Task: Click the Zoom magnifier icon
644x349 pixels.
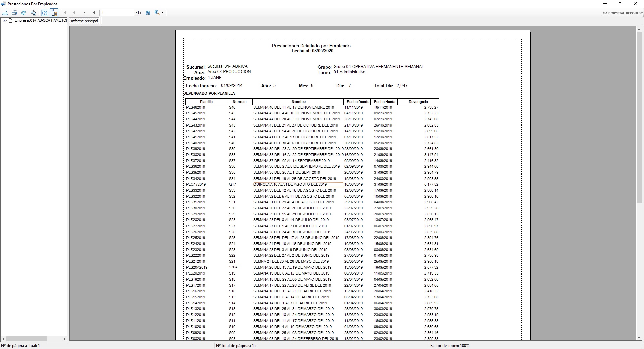Action: point(157,13)
